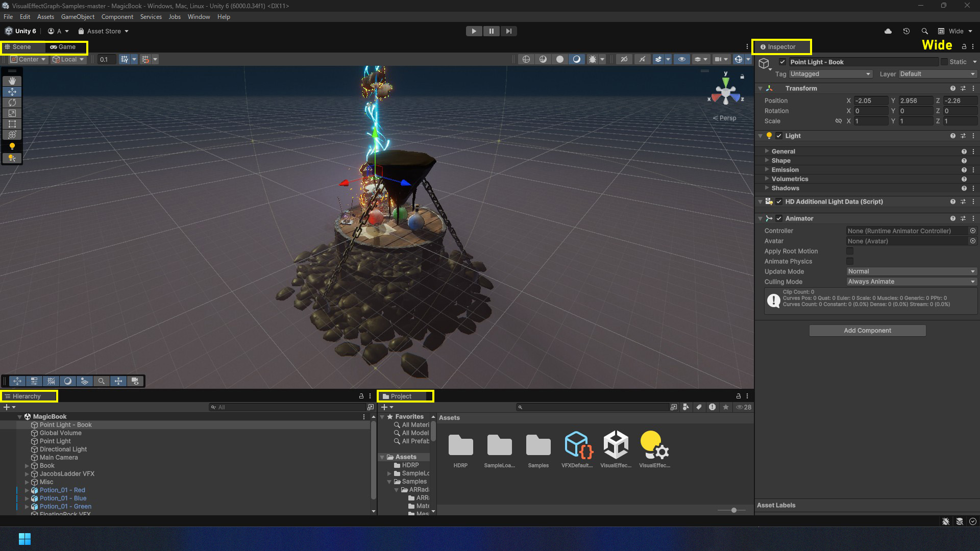Image resolution: width=980 pixels, height=551 pixels.
Task: Enable Animate Physics checkbox
Action: click(850, 261)
